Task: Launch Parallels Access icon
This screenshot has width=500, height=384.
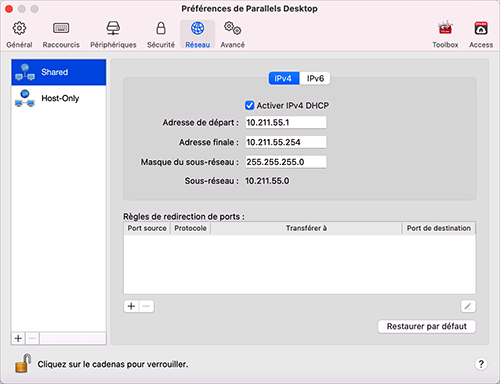Action: pos(481,35)
